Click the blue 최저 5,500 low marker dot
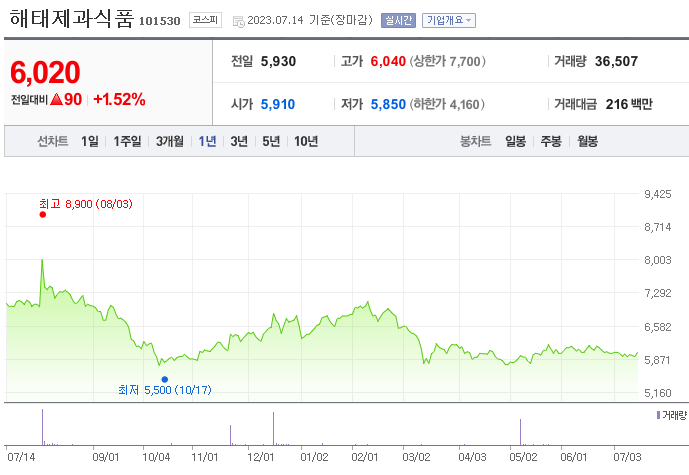 (x=165, y=379)
